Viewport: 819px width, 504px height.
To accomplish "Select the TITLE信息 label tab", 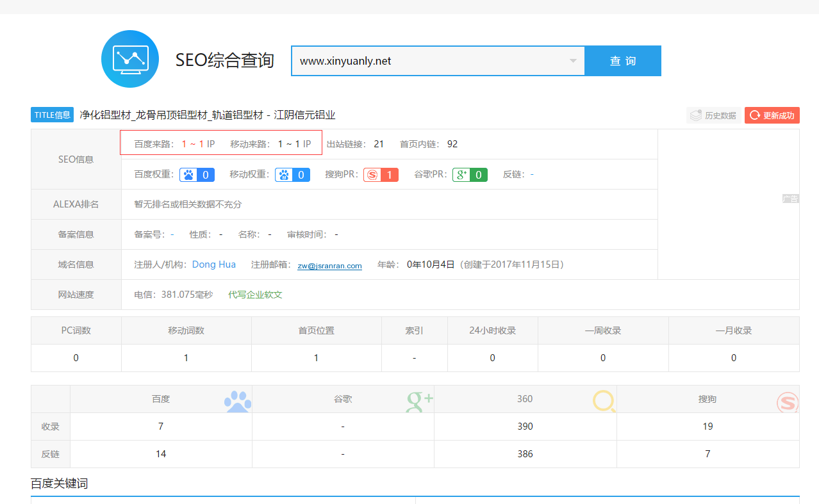I will [51, 114].
